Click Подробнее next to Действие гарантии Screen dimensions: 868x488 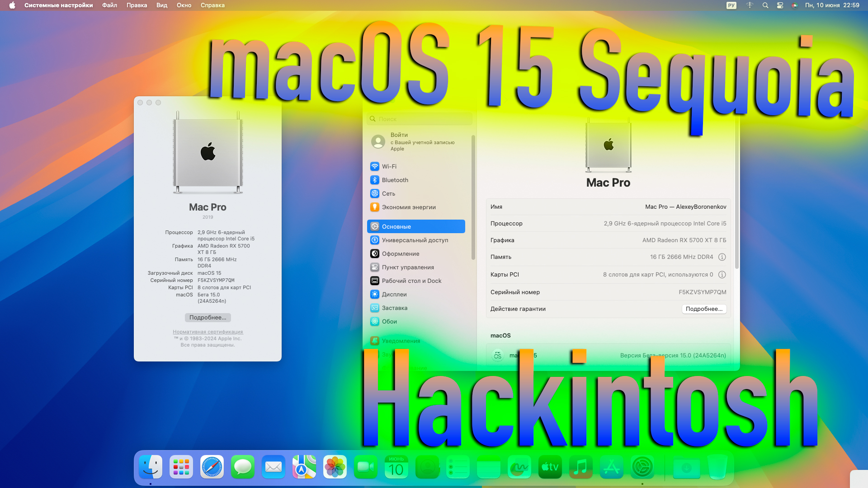click(704, 309)
